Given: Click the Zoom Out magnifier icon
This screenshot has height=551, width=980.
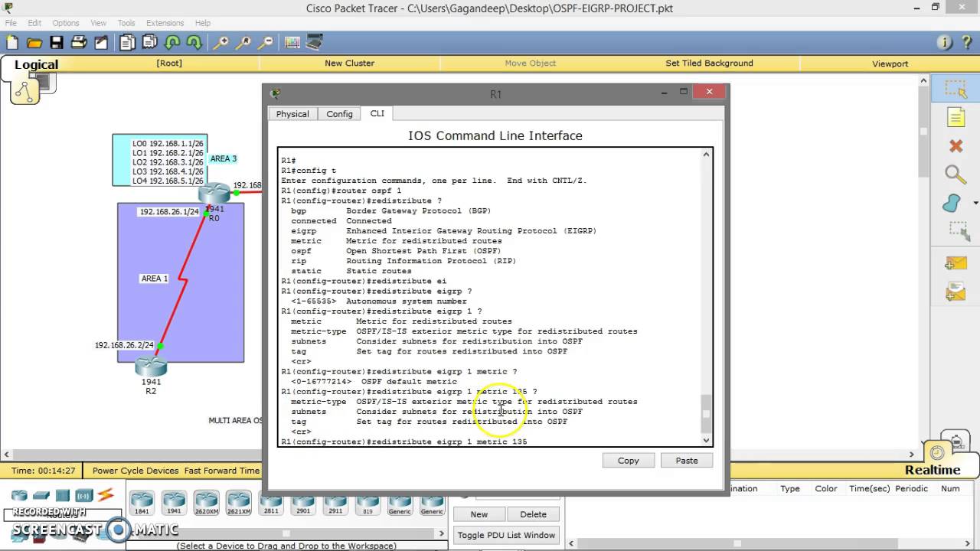Looking at the screenshot, I should 266,43.
